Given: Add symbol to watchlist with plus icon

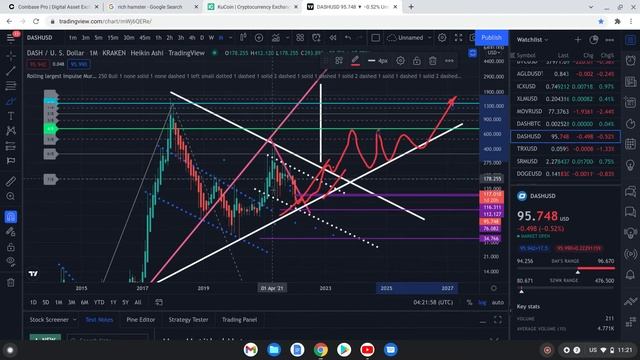Looking at the screenshot, I should click(x=578, y=40).
